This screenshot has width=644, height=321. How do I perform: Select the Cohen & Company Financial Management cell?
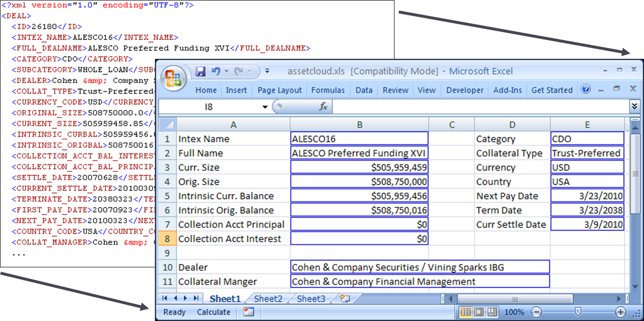click(420, 281)
